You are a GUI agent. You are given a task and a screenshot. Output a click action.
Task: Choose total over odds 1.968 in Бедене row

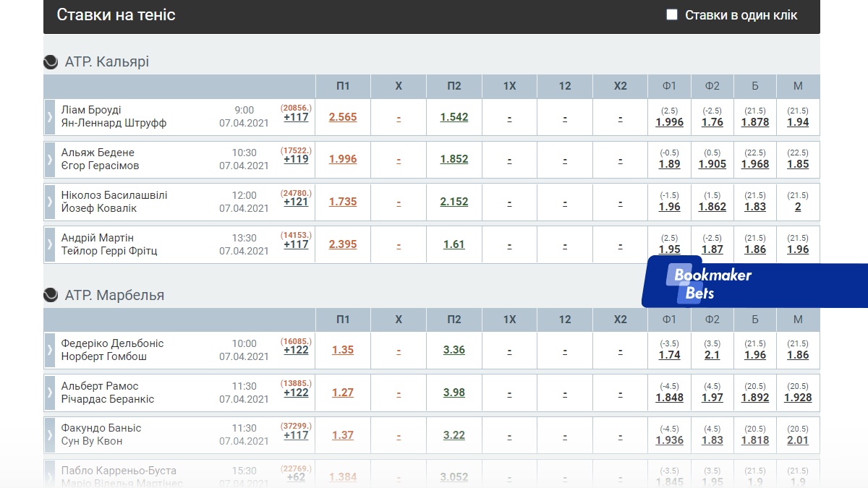(755, 164)
